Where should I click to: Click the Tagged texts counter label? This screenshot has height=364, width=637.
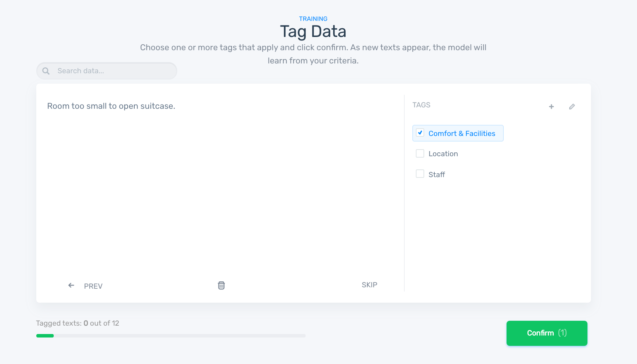[77, 323]
